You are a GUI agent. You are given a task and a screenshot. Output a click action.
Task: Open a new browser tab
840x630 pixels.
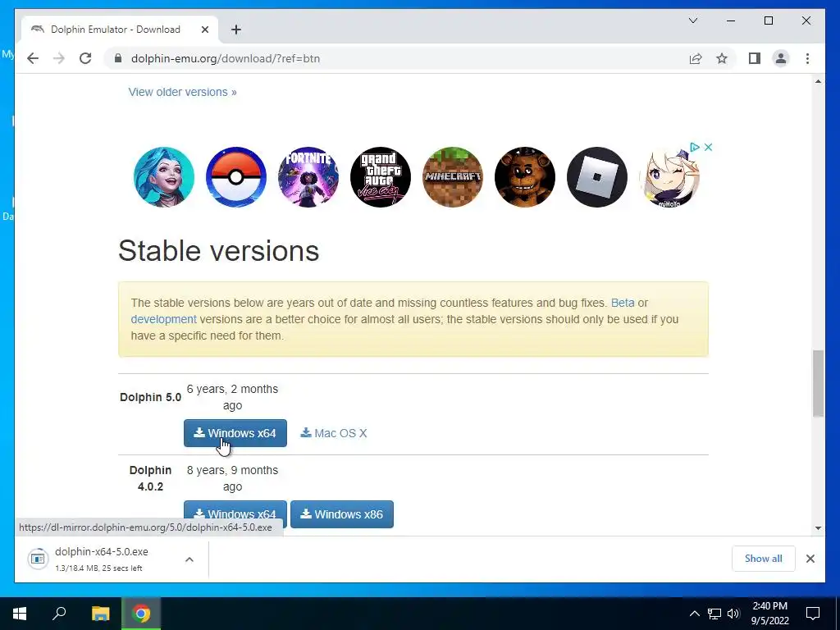[235, 30]
